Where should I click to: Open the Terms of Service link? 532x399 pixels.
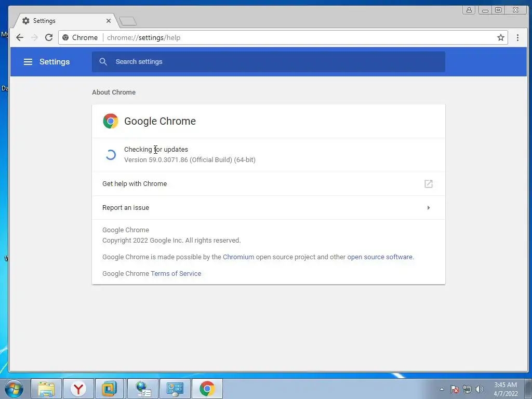tap(176, 273)
